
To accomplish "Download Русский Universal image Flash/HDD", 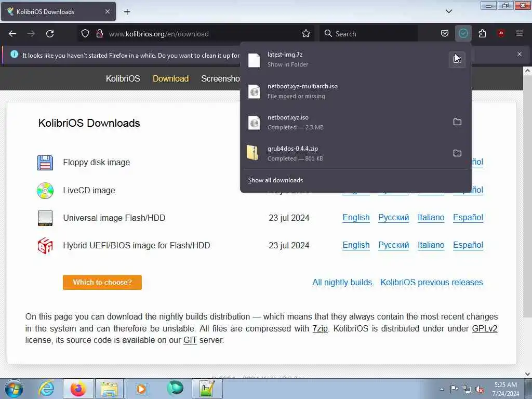I will 394,218.
